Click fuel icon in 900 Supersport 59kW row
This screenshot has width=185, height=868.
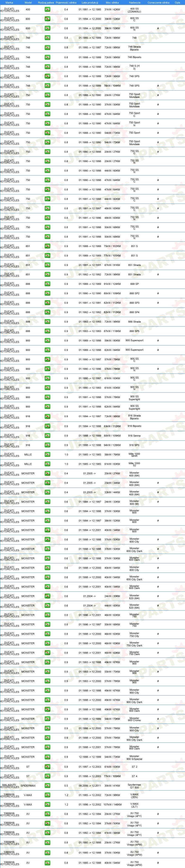pyautogui.click(x=47, y=340)
